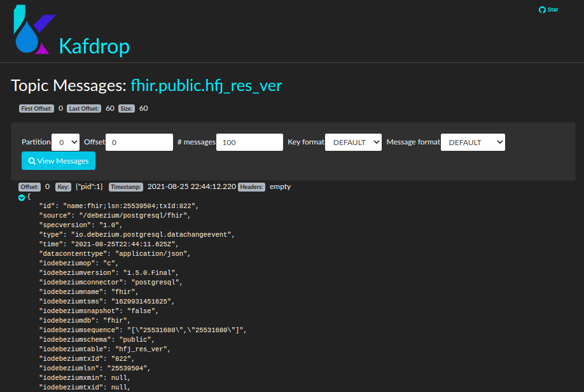
Task: Click the Key format label
Action: pos(306,142)
